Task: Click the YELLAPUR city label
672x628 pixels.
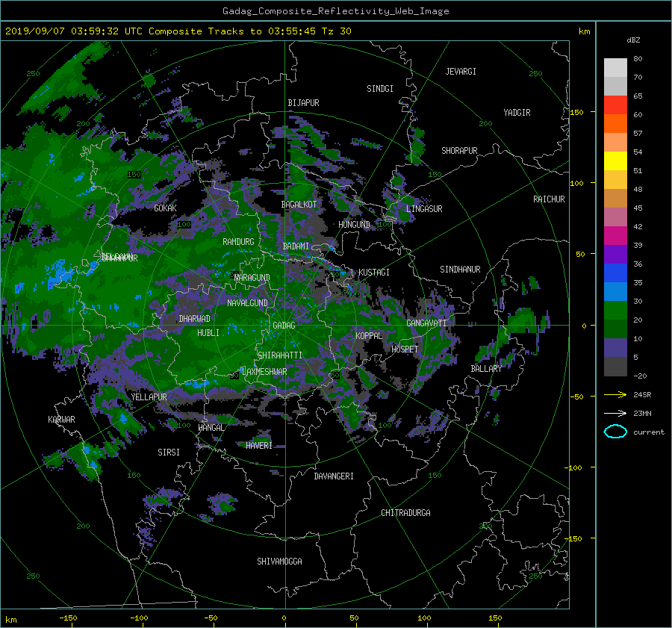Action: click(x=149, y=397)
